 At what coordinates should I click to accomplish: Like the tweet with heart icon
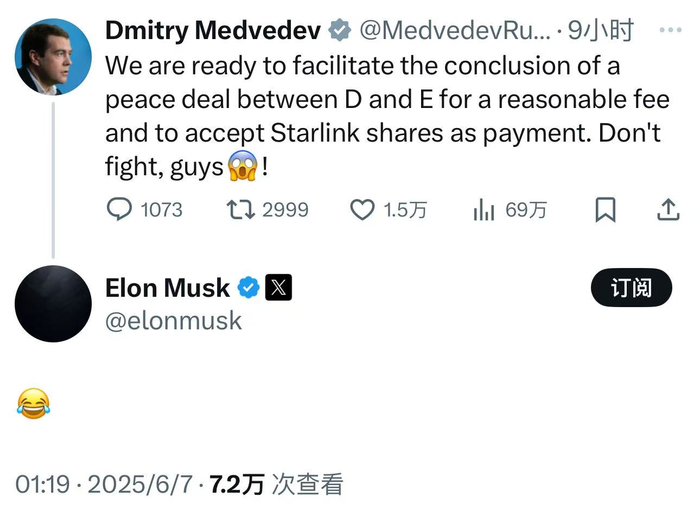361,210
